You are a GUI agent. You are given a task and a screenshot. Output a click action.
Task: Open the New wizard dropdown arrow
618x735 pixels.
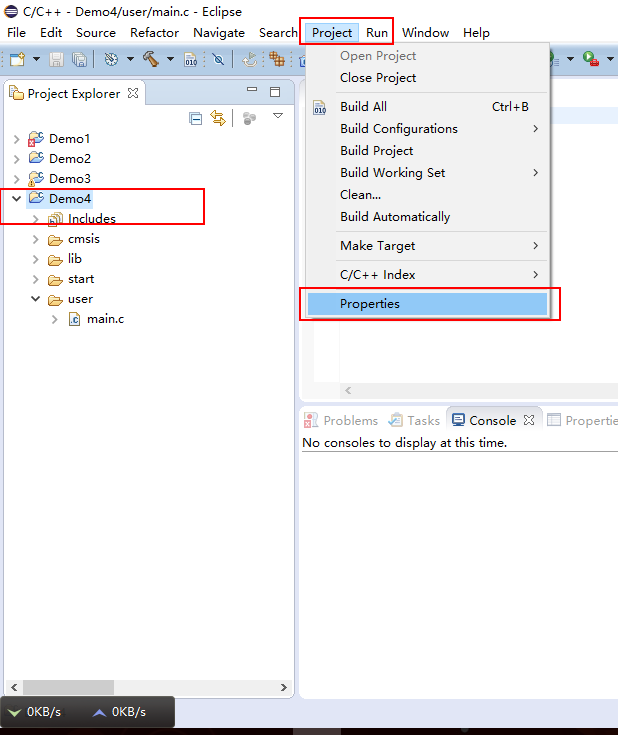(36, 59)
